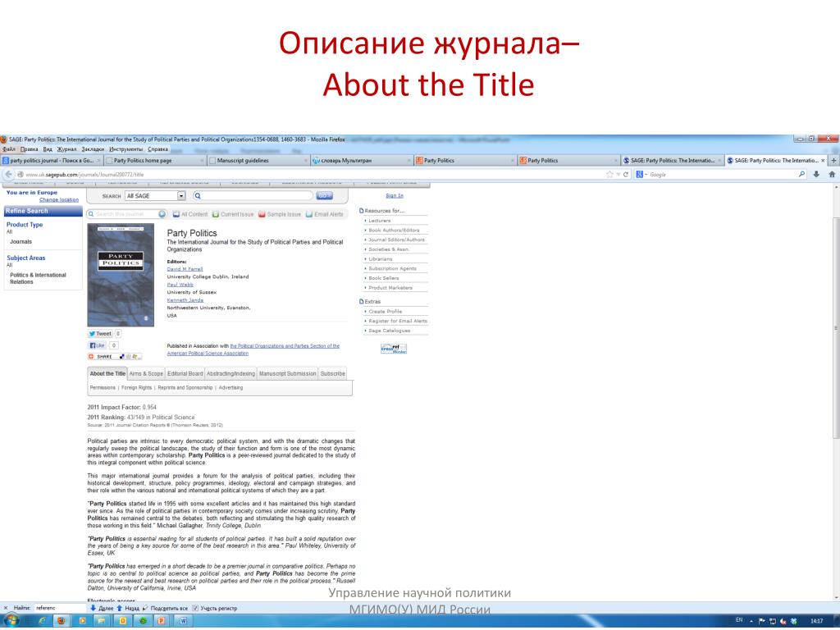Switch to the Party Politics home page tab
Image resolution: width=840 pixels, height=630 pixels.
[156, 160]
